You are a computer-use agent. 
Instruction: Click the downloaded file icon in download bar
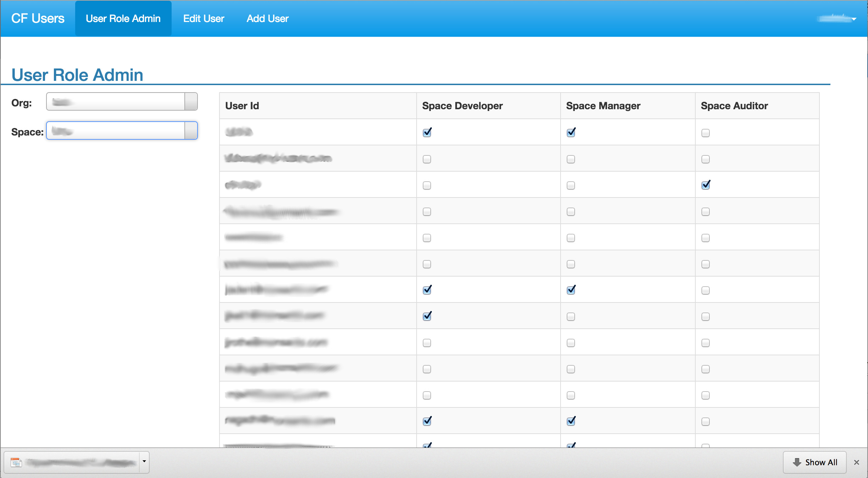click(16, 462)
